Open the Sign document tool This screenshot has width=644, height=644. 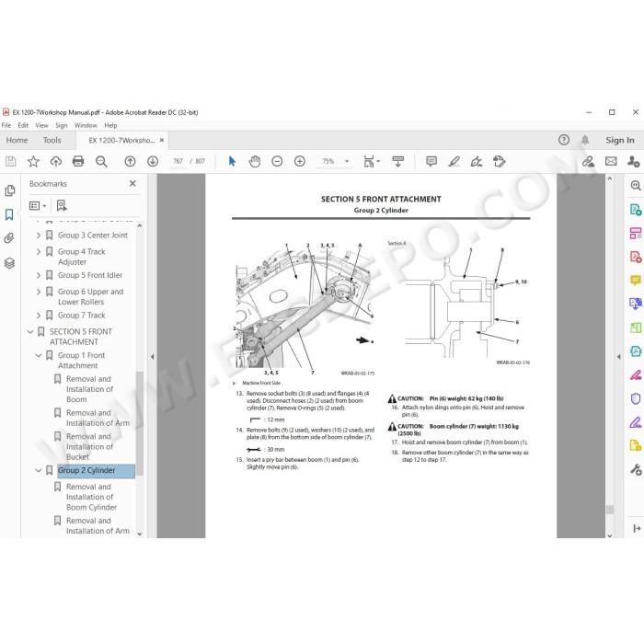tap(477, 161)
